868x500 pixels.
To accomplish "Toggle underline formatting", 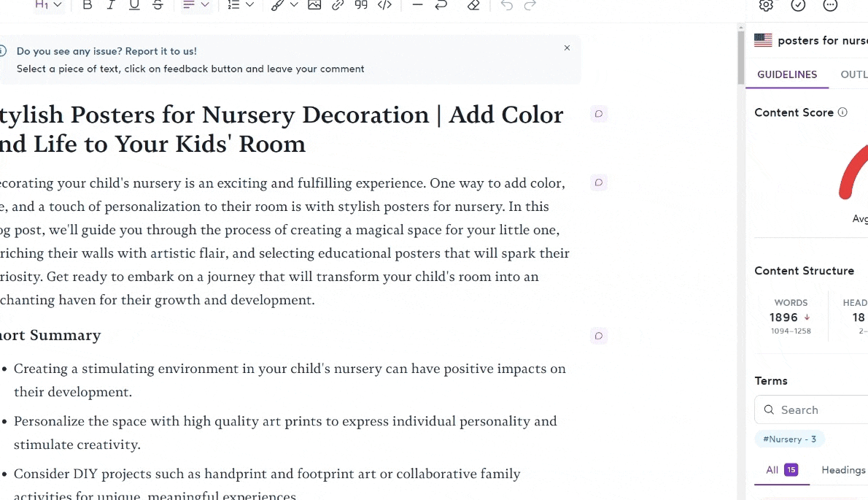I will tap(134, 5).
